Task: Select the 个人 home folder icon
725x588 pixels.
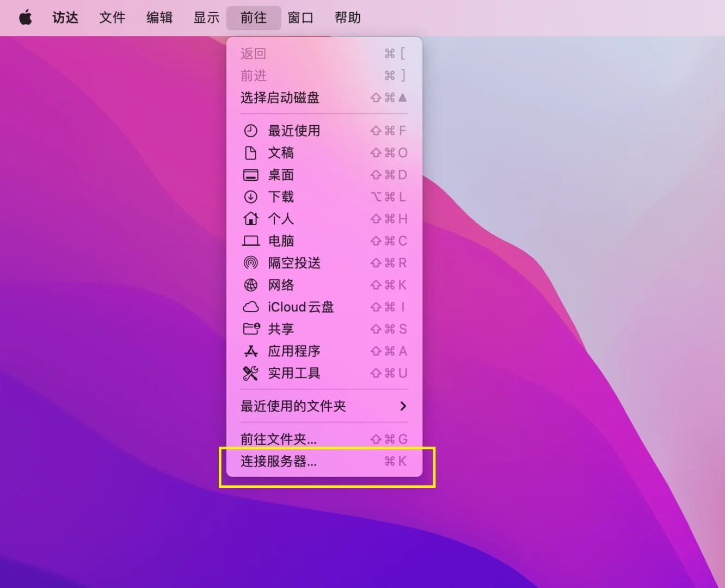Action: click(251, 219)
